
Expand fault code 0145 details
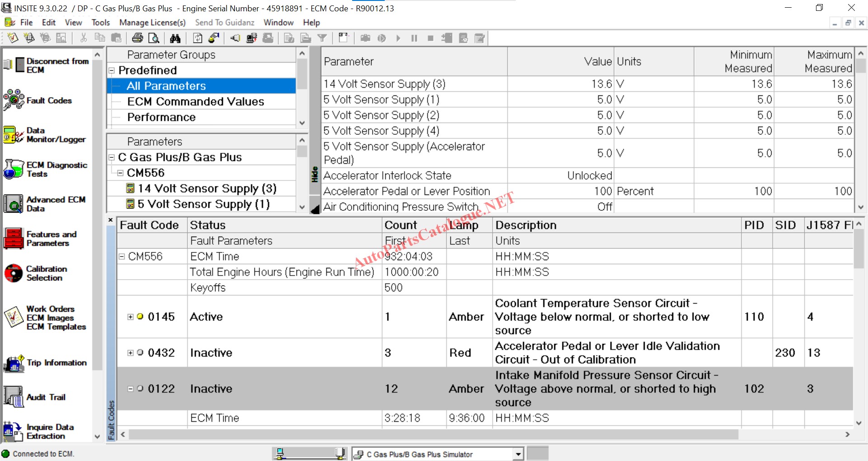130,317
